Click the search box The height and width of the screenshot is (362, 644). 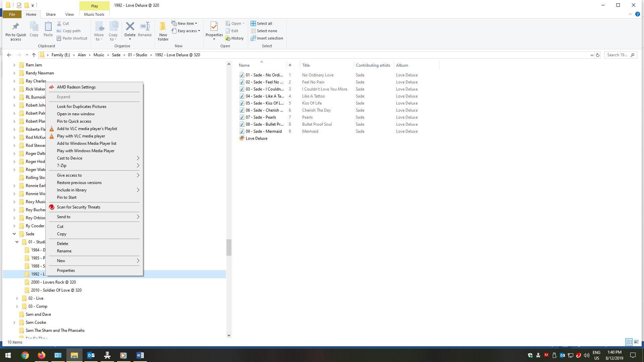(x=620, y=55)
